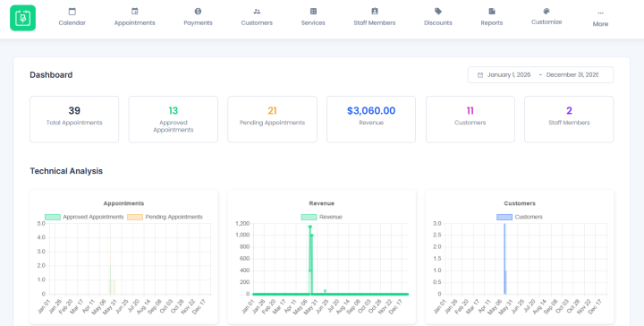This screenshot has width=644, height=326.
Task: Click the Customize palette icon
Action: 547,12
